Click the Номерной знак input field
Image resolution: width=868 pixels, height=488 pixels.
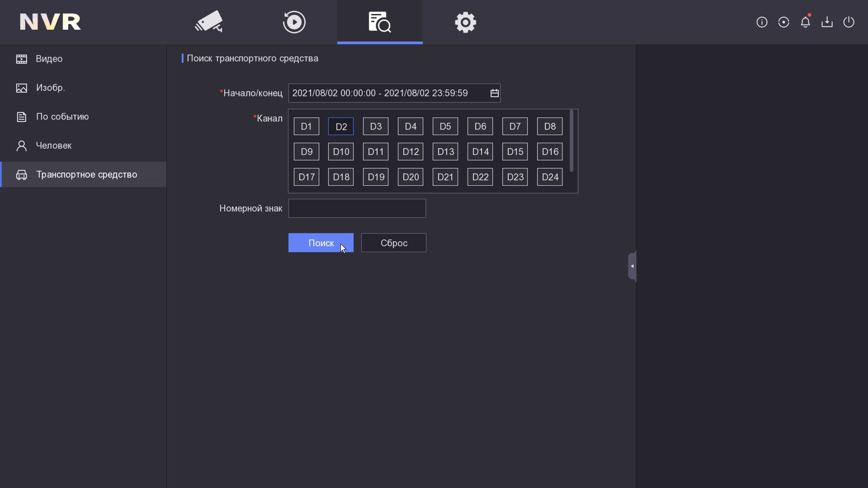[x=357, y=208]
